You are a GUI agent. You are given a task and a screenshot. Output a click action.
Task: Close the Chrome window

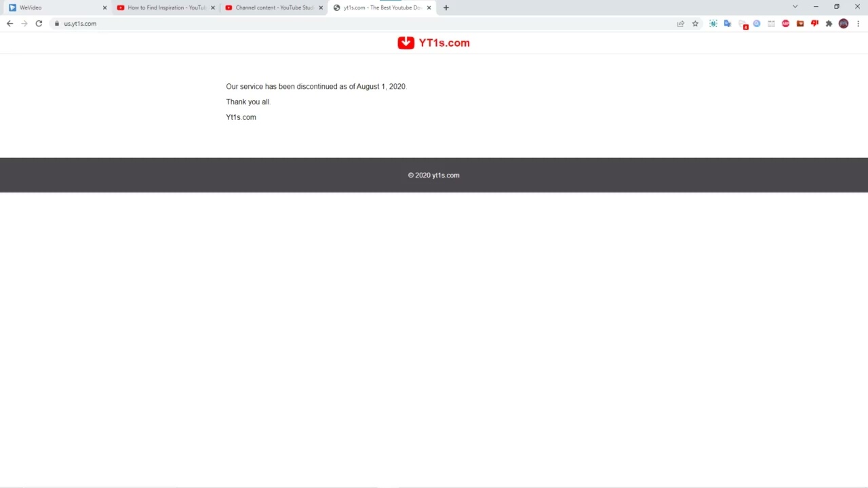(x=857, y=7)
